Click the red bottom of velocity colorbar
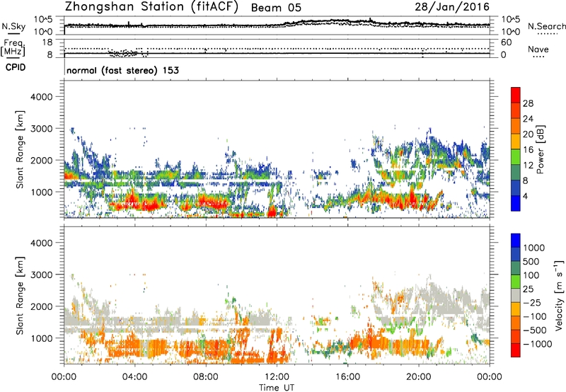Screen dimensions: 566x392 coord(516,350)
